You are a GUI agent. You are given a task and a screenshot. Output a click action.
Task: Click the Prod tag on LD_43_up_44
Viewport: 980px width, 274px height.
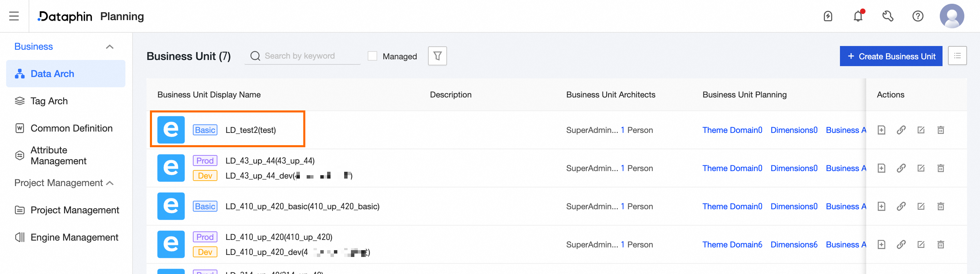coord(205,161)
